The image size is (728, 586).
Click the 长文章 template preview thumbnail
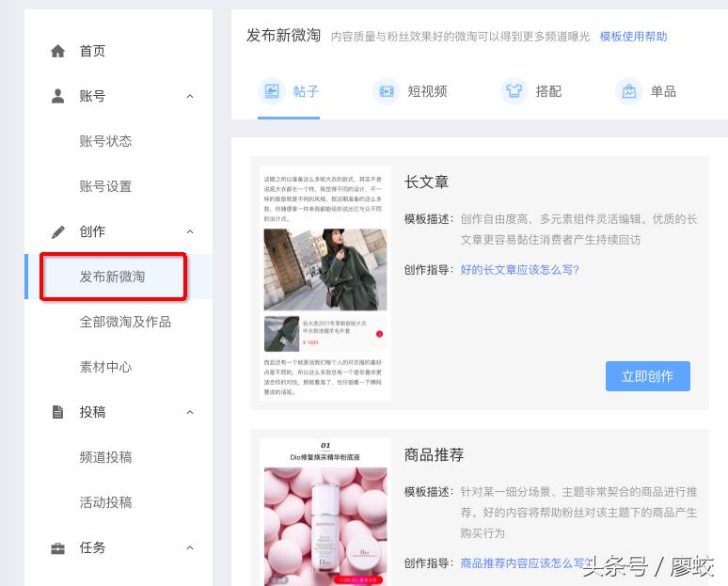coord(324,283)
